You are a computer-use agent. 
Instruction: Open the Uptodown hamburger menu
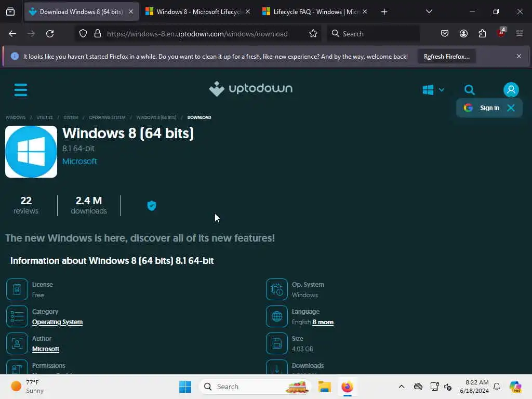[x=21, y=90]
